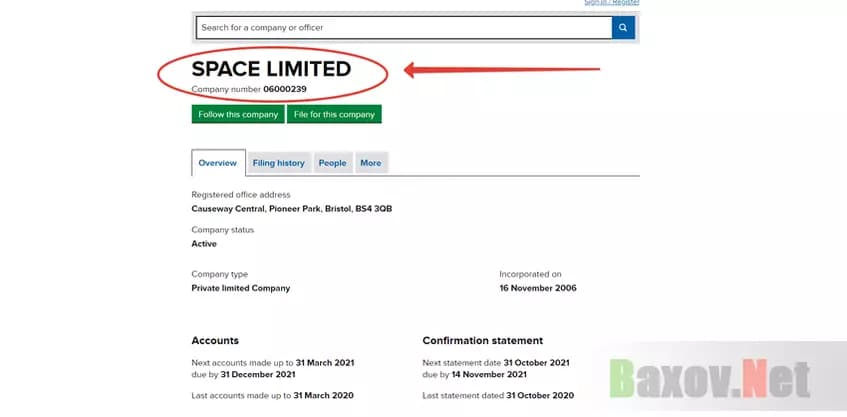Open the People tab
Screen dimensions: 847x417
click(332, 163)
